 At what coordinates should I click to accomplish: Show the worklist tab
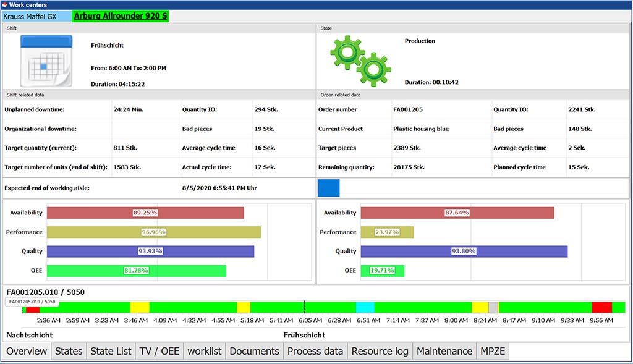coord(205,351)
